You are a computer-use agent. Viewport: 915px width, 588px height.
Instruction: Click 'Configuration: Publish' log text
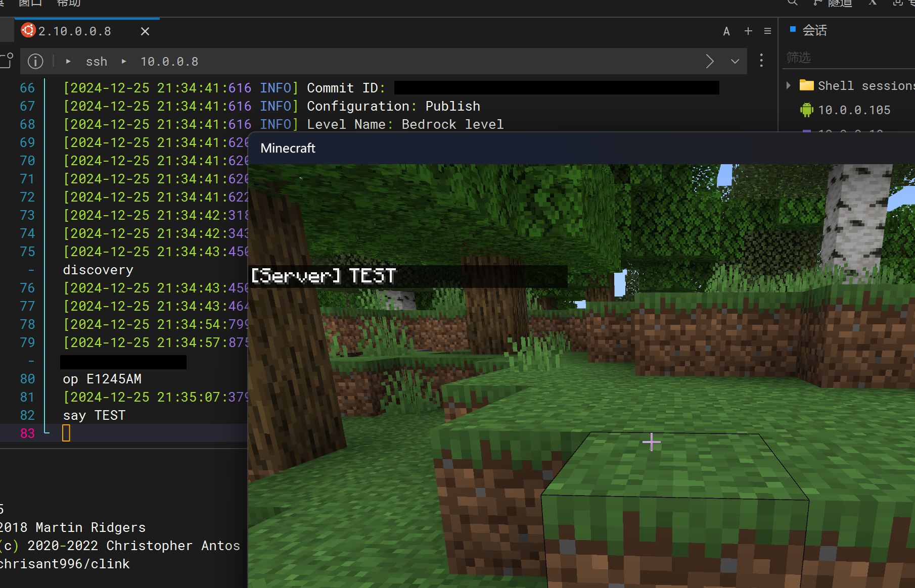point(393,106)
